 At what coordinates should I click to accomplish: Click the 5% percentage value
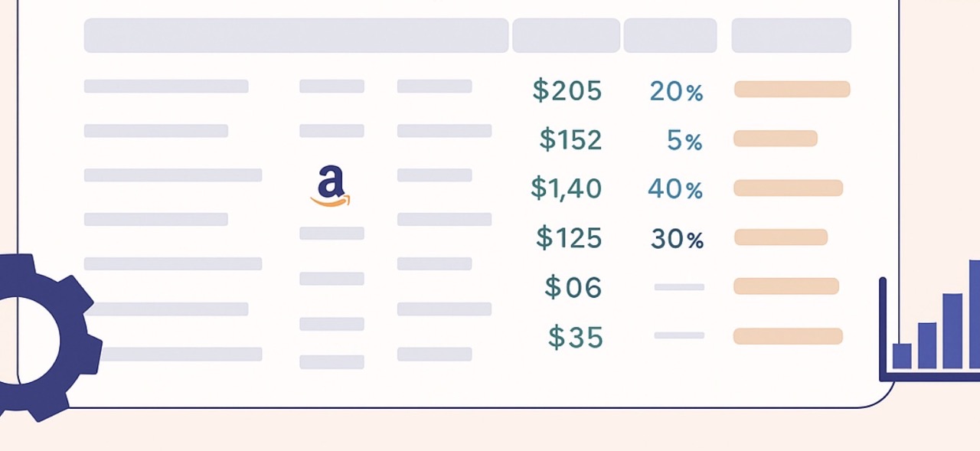(x=684, y=141)
